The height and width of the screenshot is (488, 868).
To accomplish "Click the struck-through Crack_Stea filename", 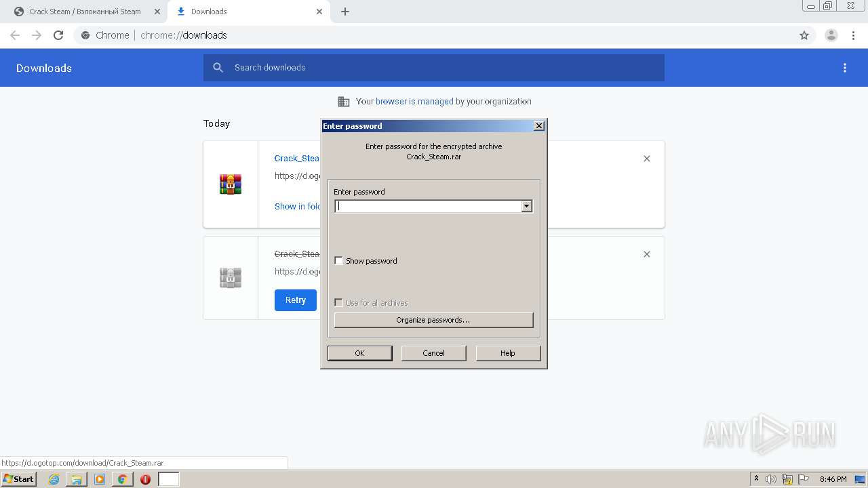I will (x=297, y=253).
